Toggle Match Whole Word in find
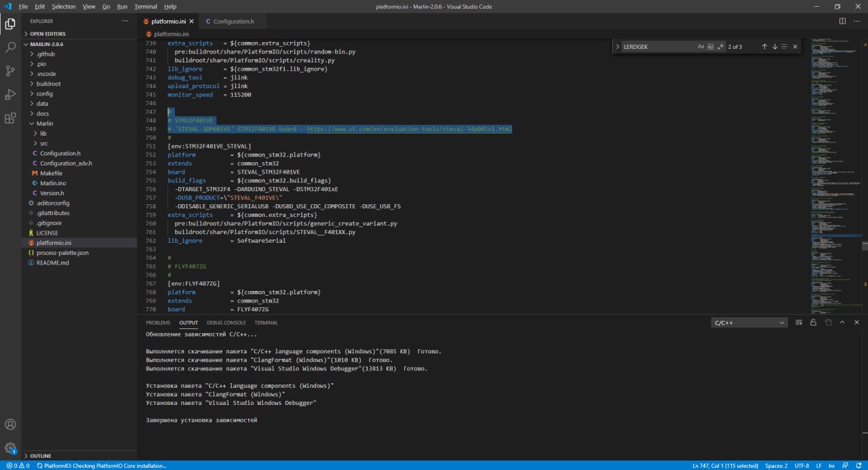This screenshot has width=868, height=470. pos(711,47)
